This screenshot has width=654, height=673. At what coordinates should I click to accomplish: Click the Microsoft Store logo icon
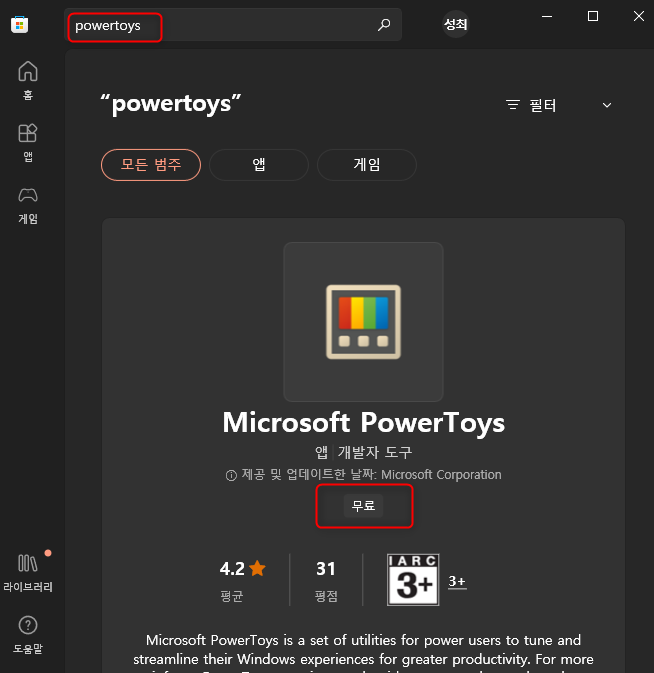(19, 24)
